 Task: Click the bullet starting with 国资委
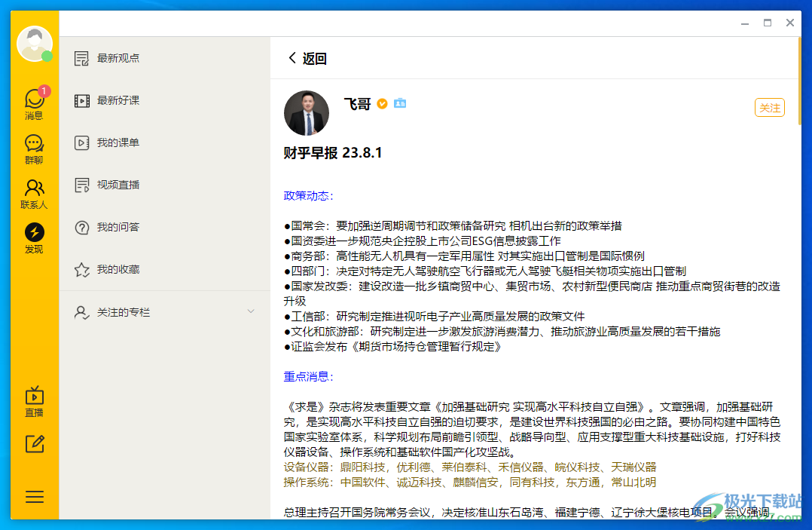(422, 241)
